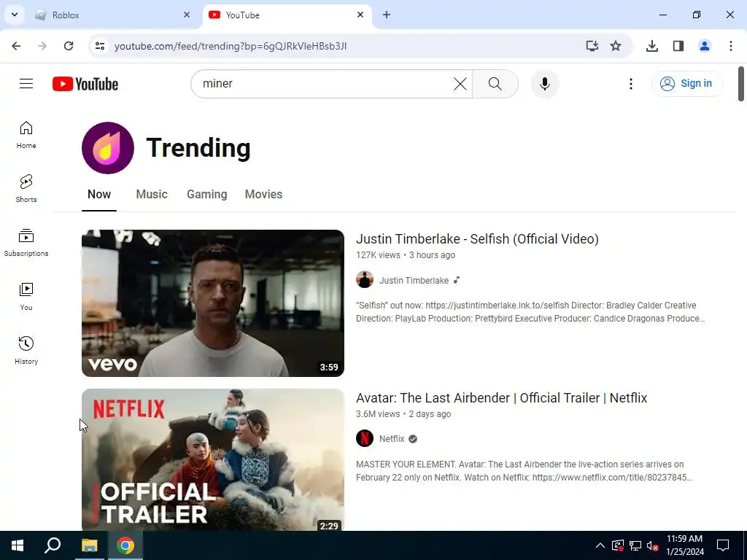Select the YouTube browser tab
Image resolution: width=747 pixels, height=560 pixels.
tap(287, 15)
